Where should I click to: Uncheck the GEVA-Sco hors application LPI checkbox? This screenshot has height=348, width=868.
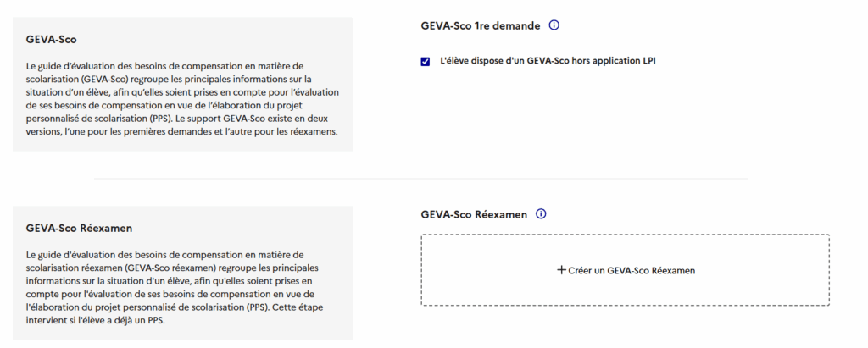[426, 62]
